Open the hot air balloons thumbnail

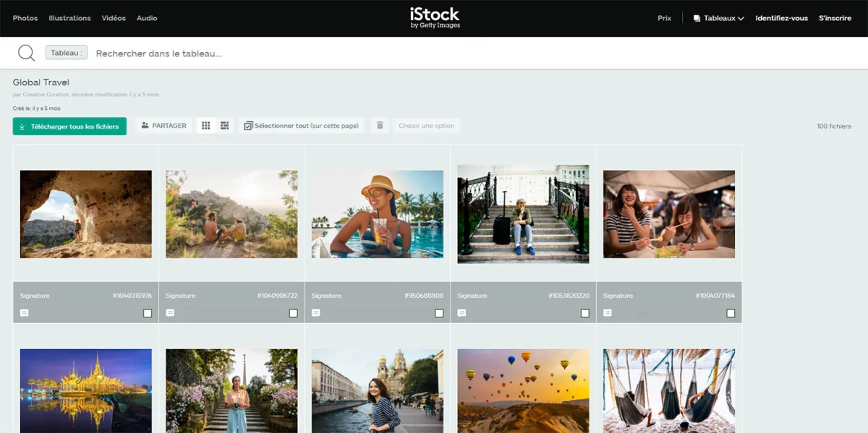(523, 391)
